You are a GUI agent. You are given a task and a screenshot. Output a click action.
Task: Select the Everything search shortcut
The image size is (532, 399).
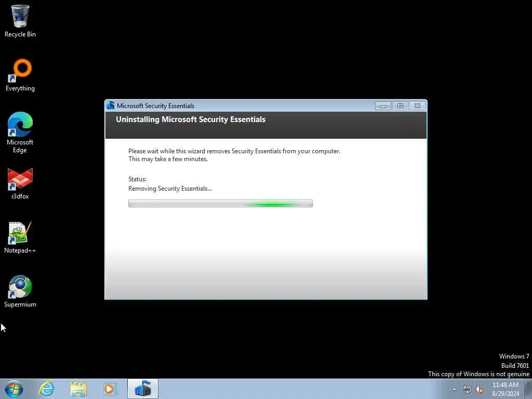click(x=20, y=75)
